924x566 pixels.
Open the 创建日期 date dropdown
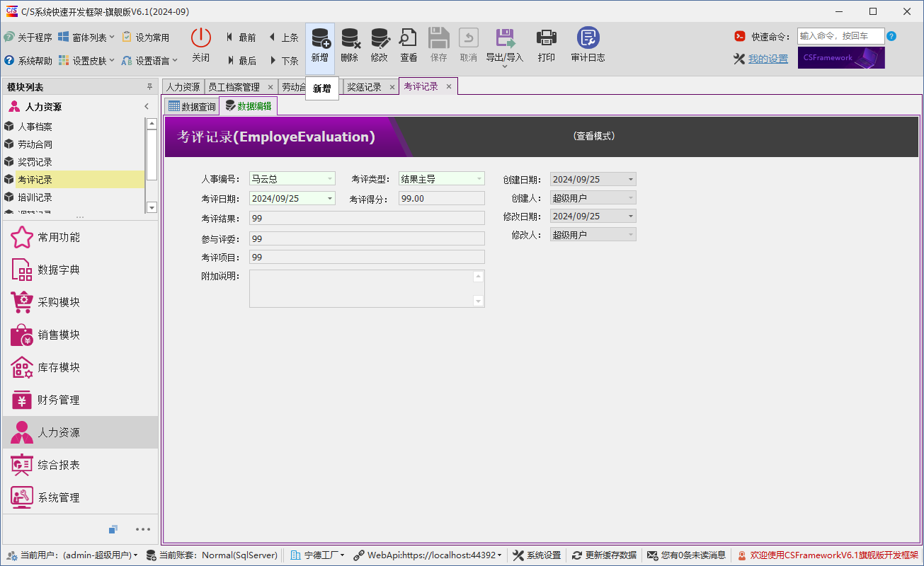pyautogui.click(x=630, y=179)
